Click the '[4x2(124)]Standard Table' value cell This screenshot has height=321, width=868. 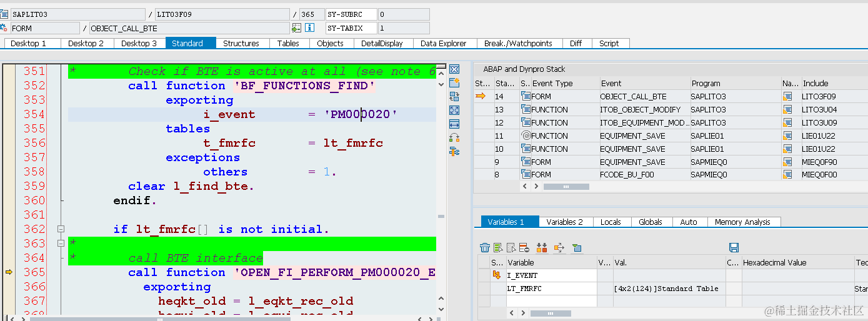coord(669,289)
